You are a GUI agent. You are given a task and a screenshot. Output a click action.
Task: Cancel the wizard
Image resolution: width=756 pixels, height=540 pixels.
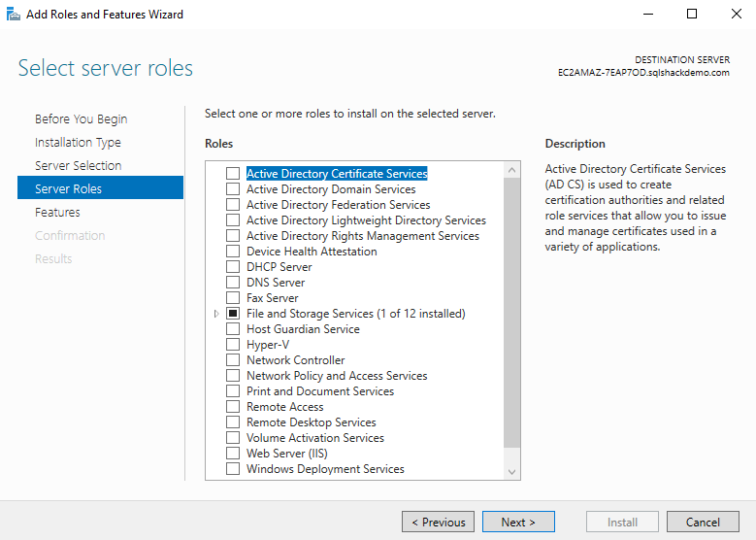pyautogui.click(x=703, y=523)
